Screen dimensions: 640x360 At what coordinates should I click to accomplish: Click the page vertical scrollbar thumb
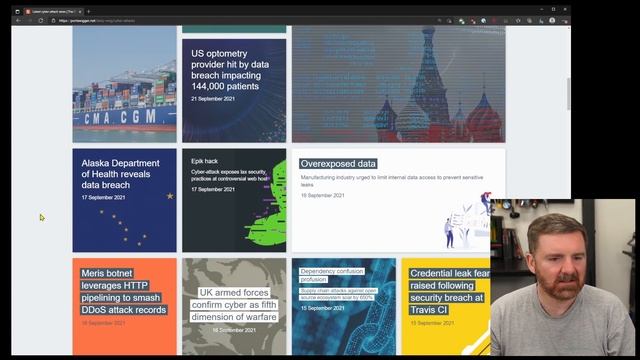[x=569, y=93]
